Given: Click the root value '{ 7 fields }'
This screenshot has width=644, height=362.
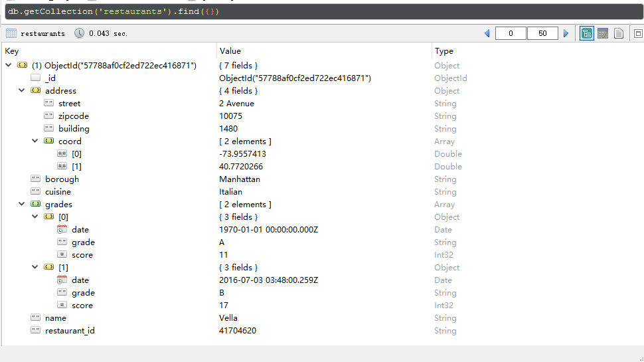Looking at the screenshot, I should click(238, 65).
